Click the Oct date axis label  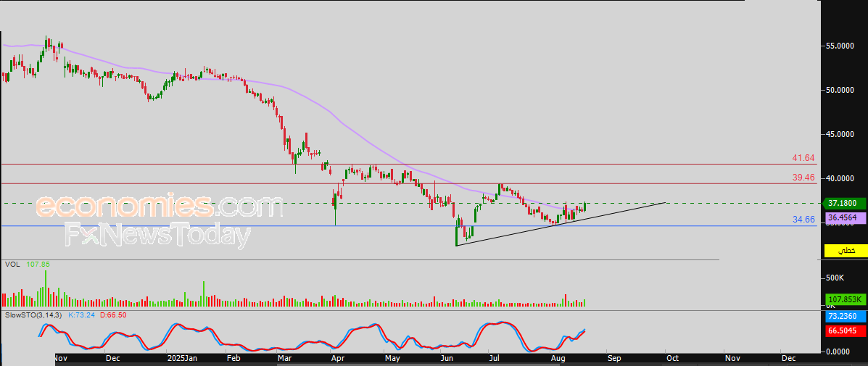click(x=673, y=358)
